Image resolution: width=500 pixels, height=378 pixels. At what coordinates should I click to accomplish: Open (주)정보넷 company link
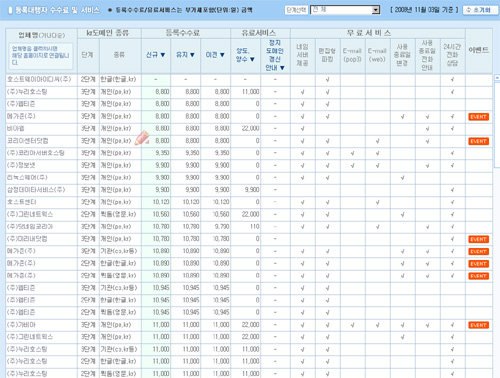[21, 165]
